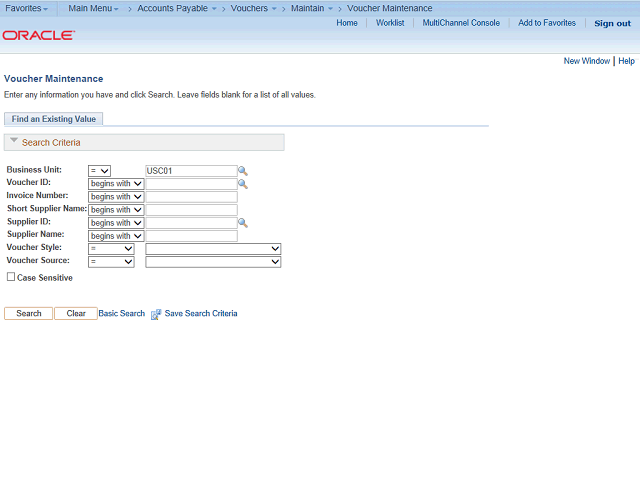Open Voucher ID lookup magnifier icon

[243, 184]
